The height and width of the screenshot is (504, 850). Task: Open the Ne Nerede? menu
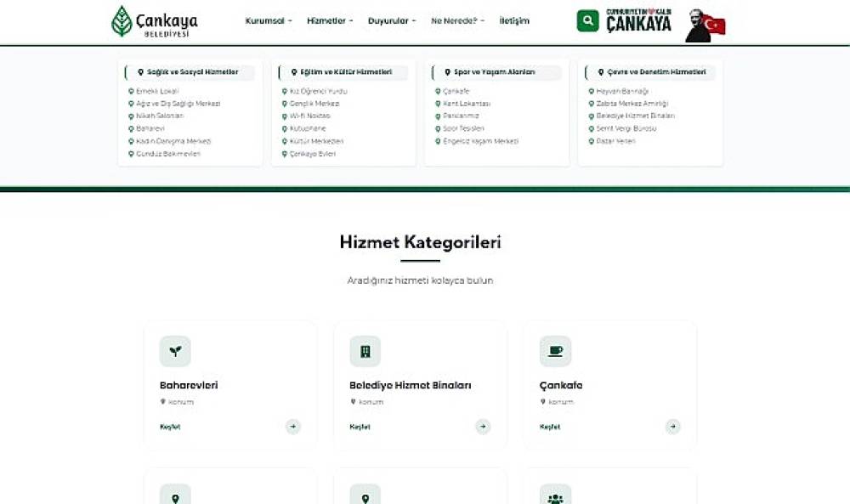[457, 21]
